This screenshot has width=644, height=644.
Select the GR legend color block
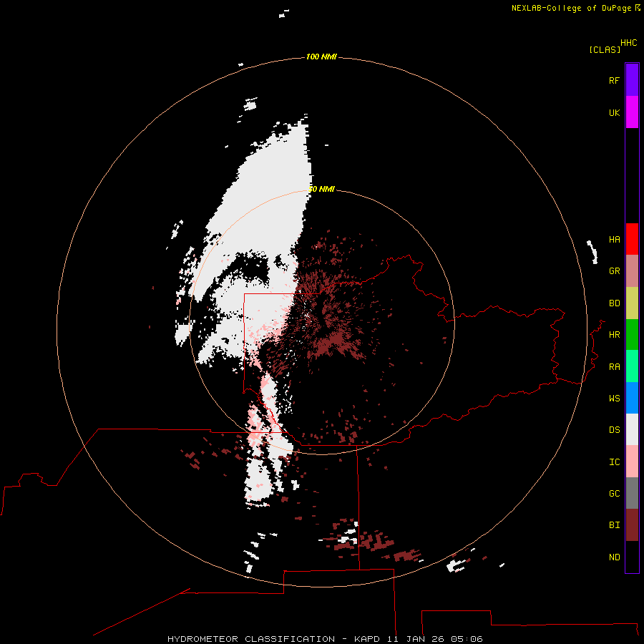click(x=632, y=271)
